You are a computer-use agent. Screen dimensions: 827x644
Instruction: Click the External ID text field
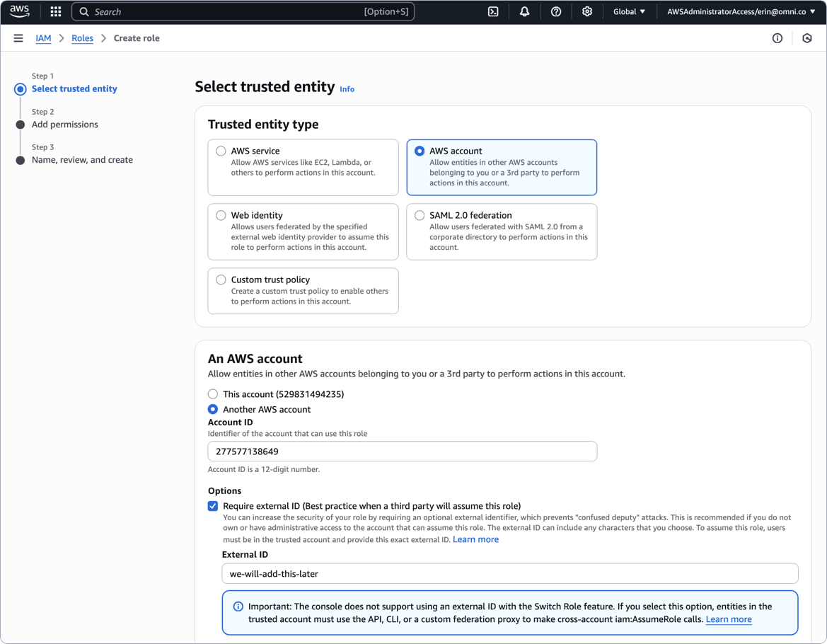[509, 573]
